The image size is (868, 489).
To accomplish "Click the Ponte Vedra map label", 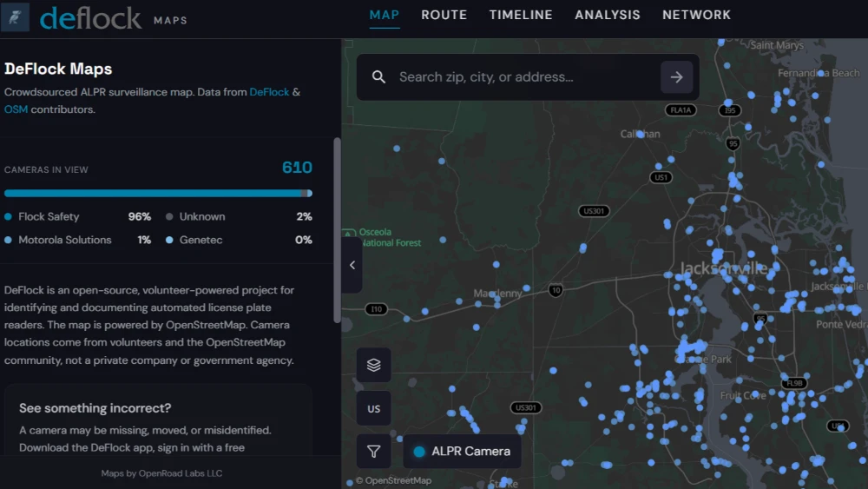I will (841, 325).
